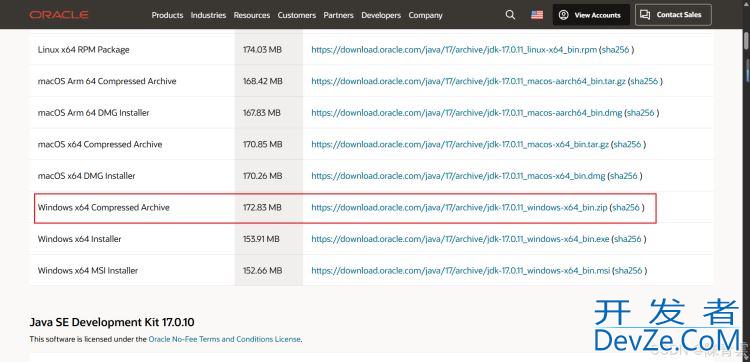The height and width of the screenshot is (362, 750).
Task: Download macOS x64 DMG installer link
Action: pyautogui.click(x=458, y=176)
